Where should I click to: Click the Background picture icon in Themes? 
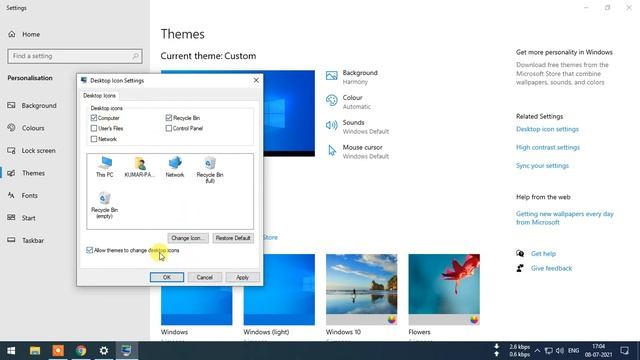click(x=331, y=76)
